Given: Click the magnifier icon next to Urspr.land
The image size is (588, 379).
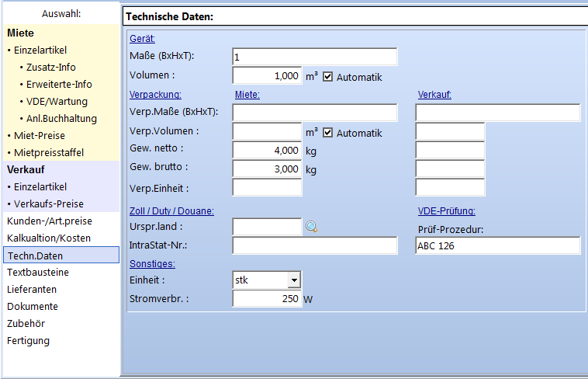Looking at the screenshot, I should 311,227.
